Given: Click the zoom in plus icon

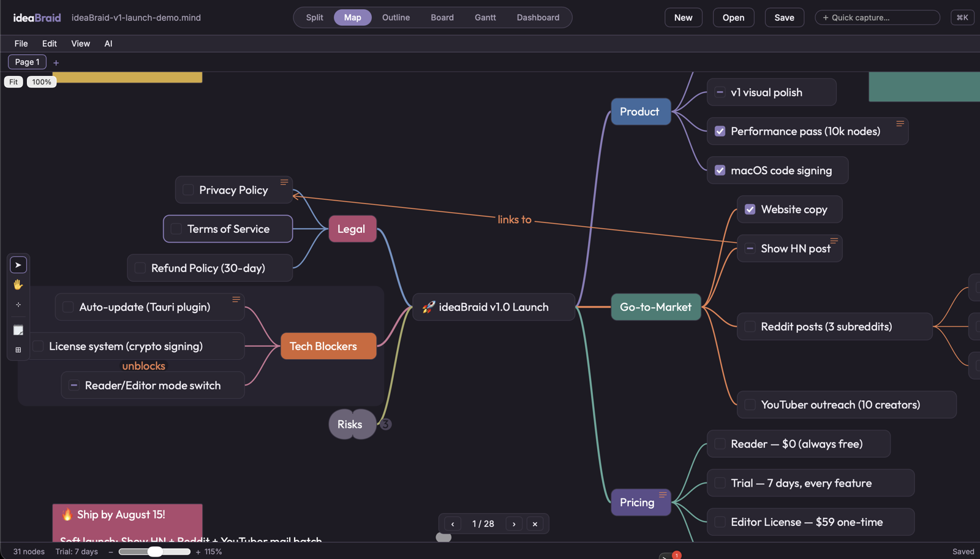Looking at the screenshot, I should [198, 552].
